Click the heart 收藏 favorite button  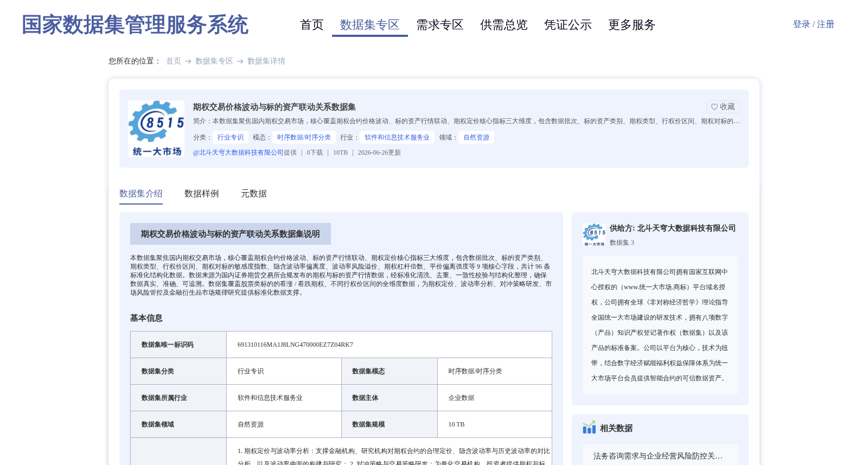[723, 107]
